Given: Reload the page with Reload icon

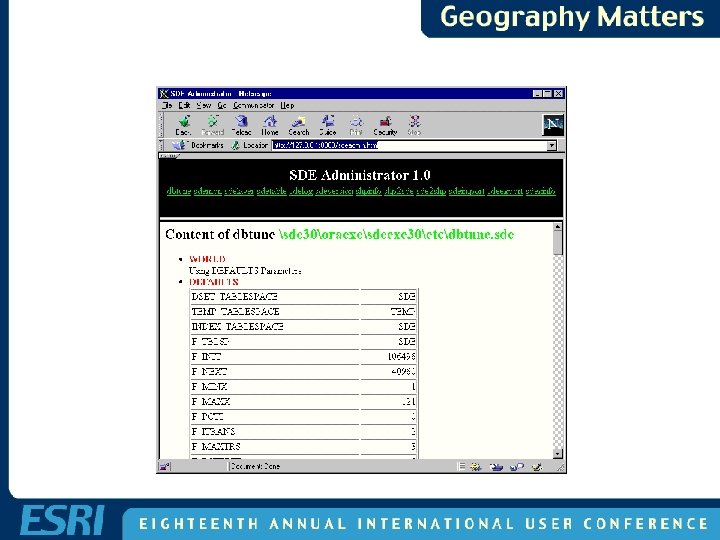Looking at the screenshot, I should [241, 125].
